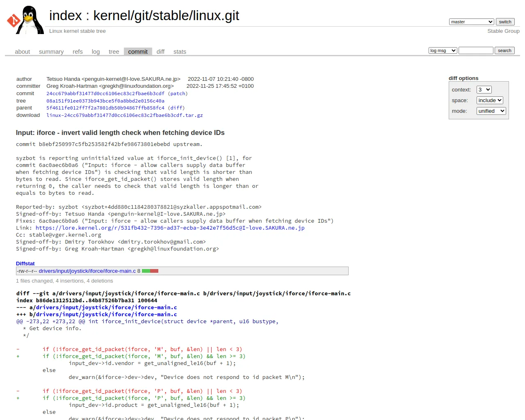Click the Stable Group owner text
The width and height of the screenshot is (525, 420).
tap(503, 31)
